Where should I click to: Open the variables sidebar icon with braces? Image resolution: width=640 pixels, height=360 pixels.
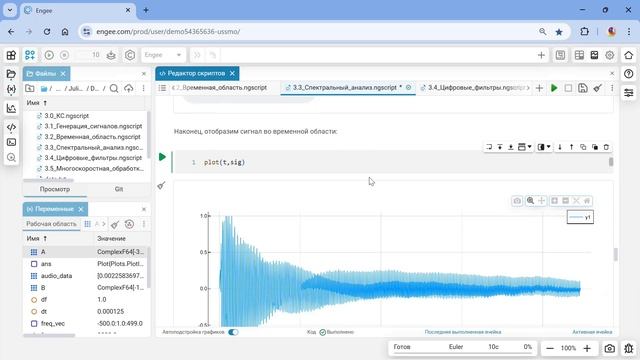pos(11,89)
